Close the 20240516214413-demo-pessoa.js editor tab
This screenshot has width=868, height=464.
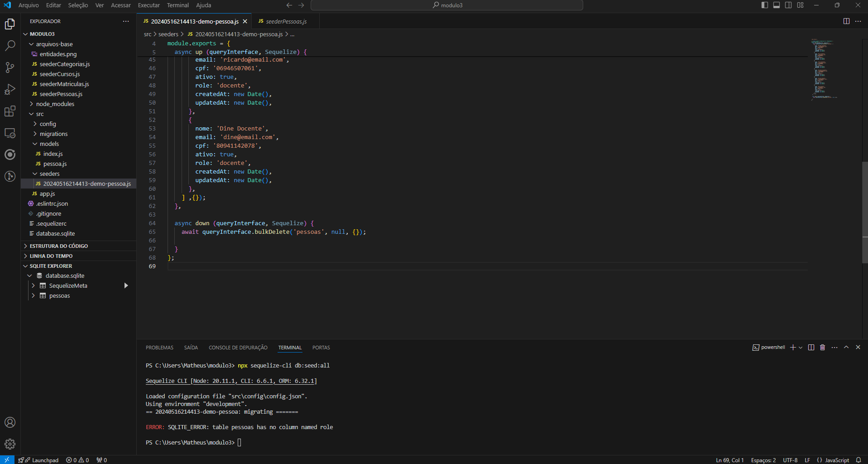pyautogui.click(x=245, y=21)
